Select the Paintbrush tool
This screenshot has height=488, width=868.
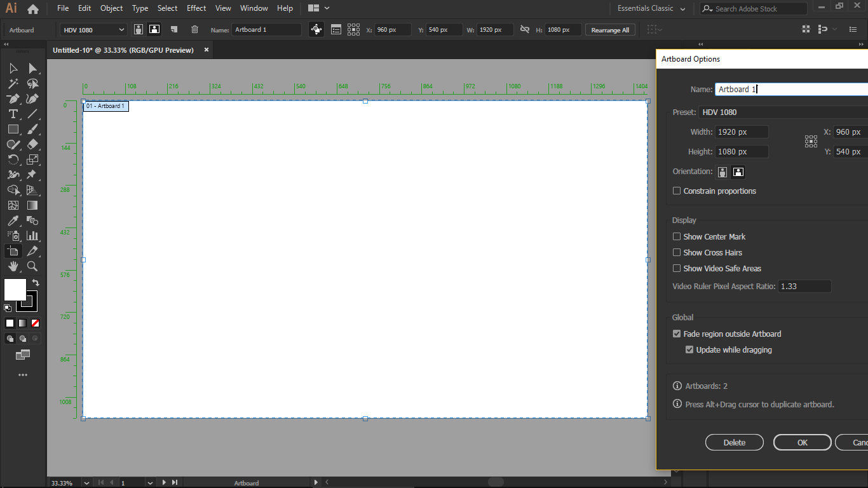(32, 129)
